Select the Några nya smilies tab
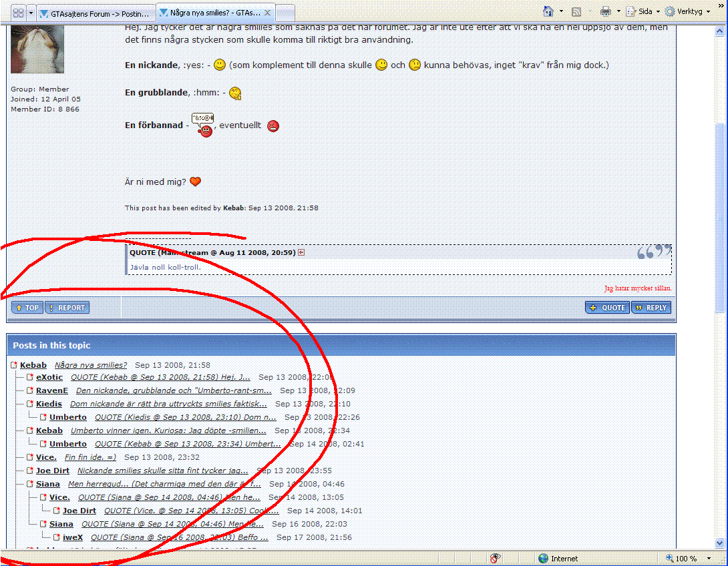The width and height of the screenshot is (728, 566). (210, 13)
